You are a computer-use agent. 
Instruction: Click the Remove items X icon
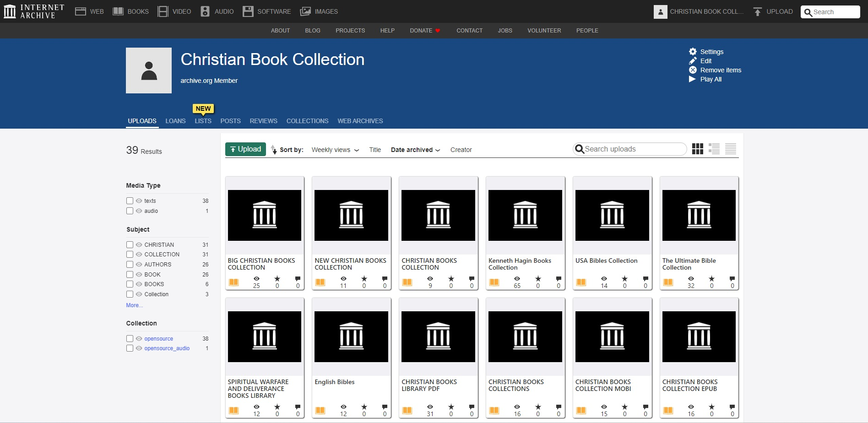693,70
